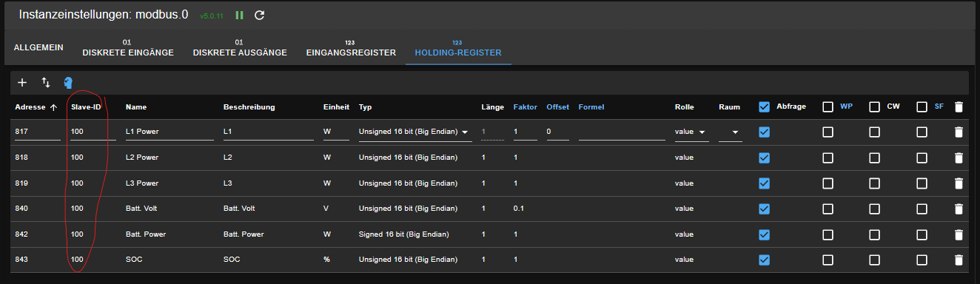
Task: Switch to Allgemein tab
Action: pyautogui.click(x=38, y=47)
